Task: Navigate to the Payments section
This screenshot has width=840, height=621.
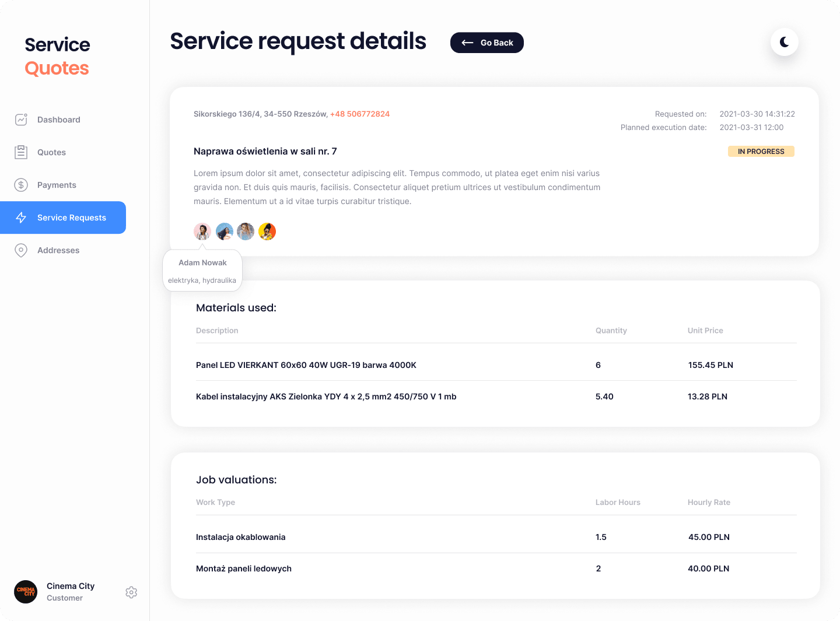Action: click(x=57, y=185)
